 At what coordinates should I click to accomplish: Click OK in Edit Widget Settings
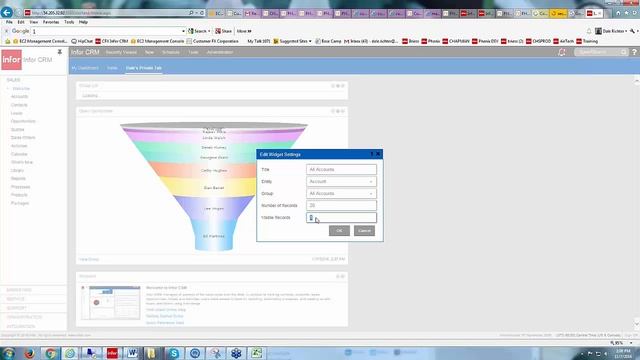(x=339, y=231)
